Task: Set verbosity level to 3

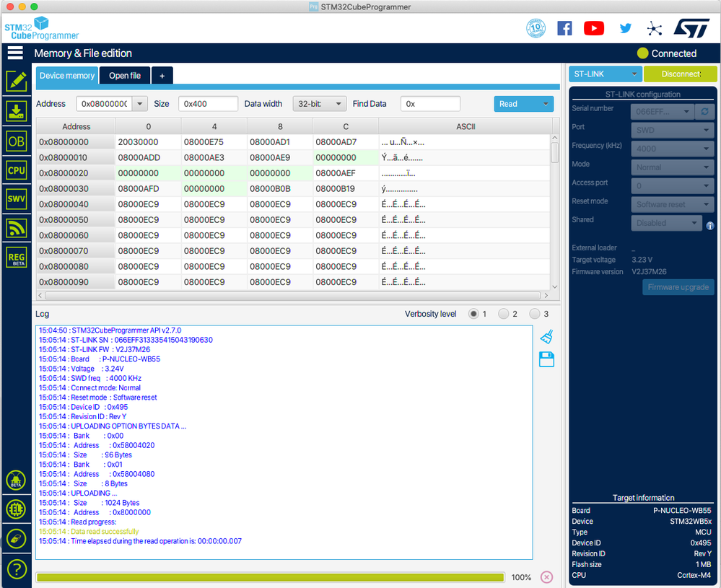Action: pos(535,314)
